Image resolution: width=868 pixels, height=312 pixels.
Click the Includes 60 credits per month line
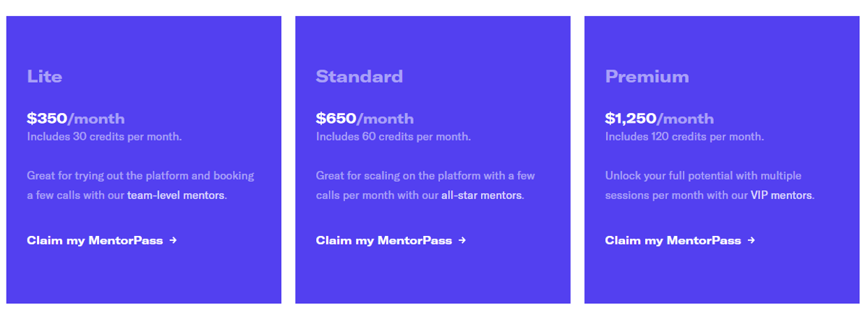pyautogui.click(x=393, y=137)
